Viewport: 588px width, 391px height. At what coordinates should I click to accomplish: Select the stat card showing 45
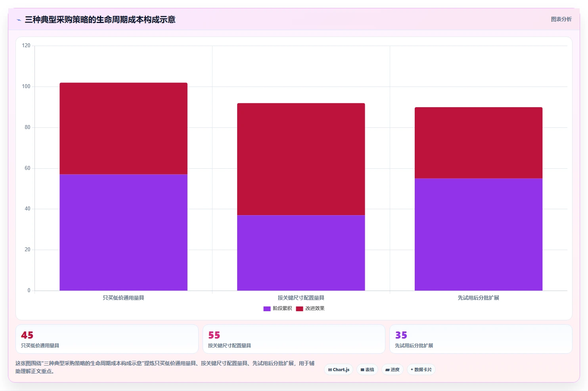pos(107,339)
